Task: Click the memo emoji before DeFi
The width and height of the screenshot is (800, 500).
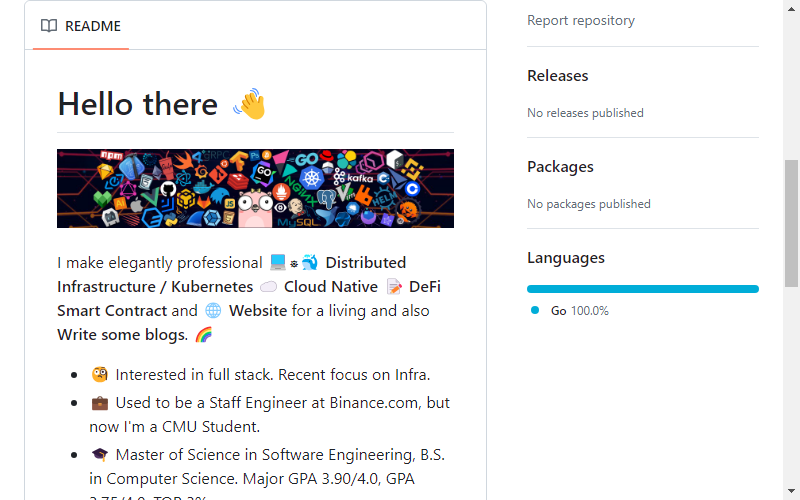Action: point(394,287)
